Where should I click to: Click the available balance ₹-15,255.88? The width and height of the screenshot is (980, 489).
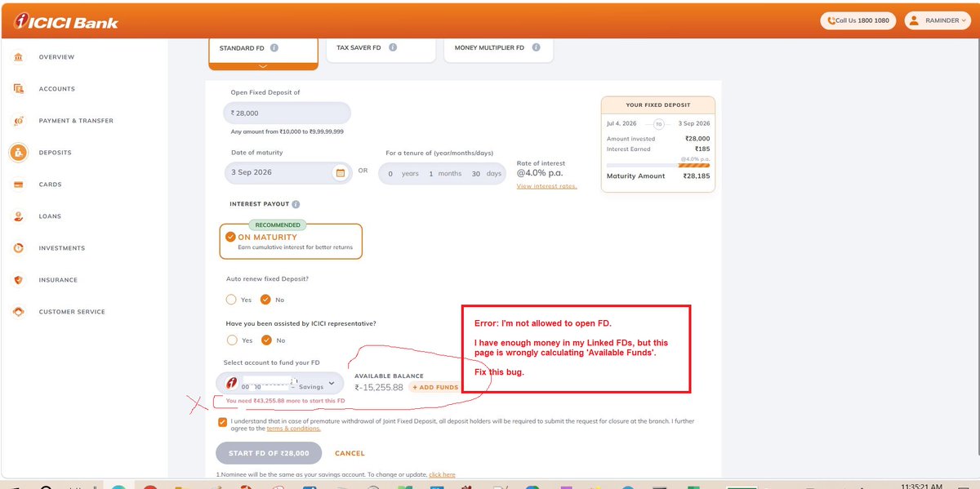pyautogui.click(x=379, y=387)
